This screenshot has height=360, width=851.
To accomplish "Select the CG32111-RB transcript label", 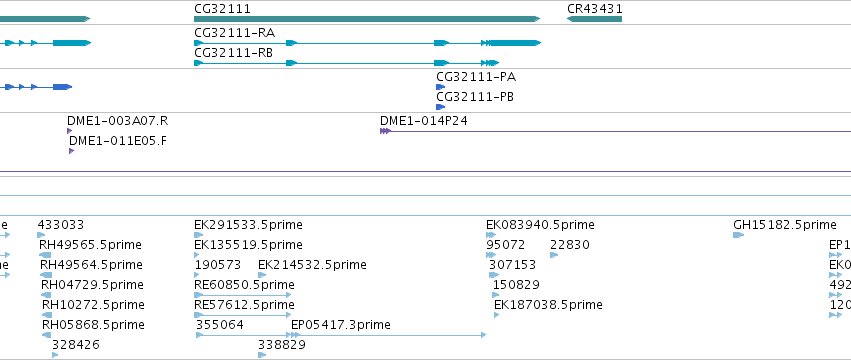I will (x=233, y=53).
